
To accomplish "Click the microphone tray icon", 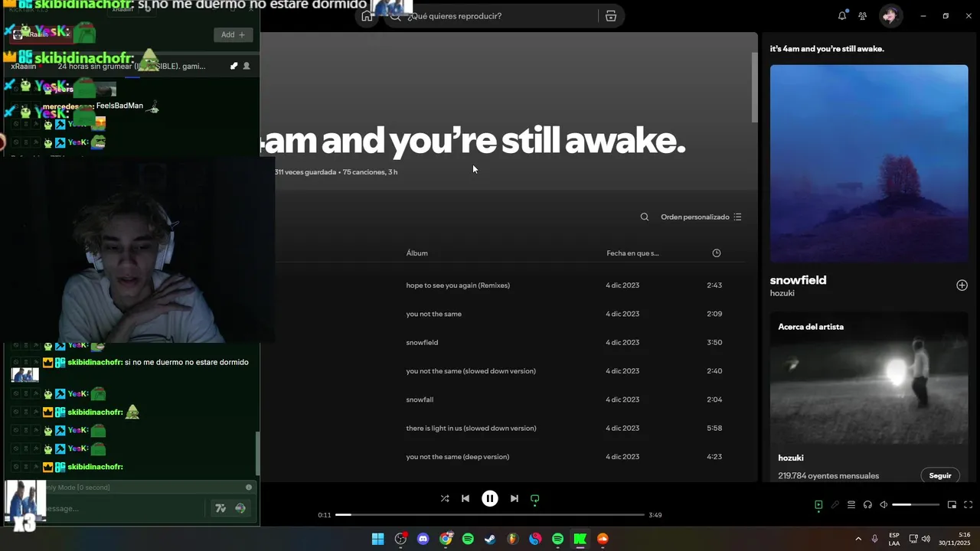I will pos(874,539).
